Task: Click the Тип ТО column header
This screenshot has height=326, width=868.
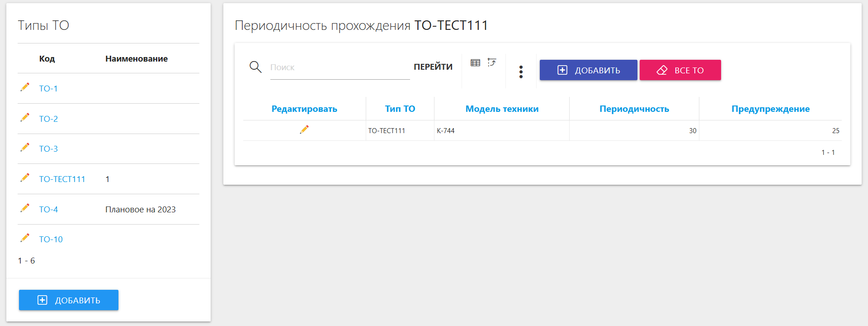Action: point(400,109)
